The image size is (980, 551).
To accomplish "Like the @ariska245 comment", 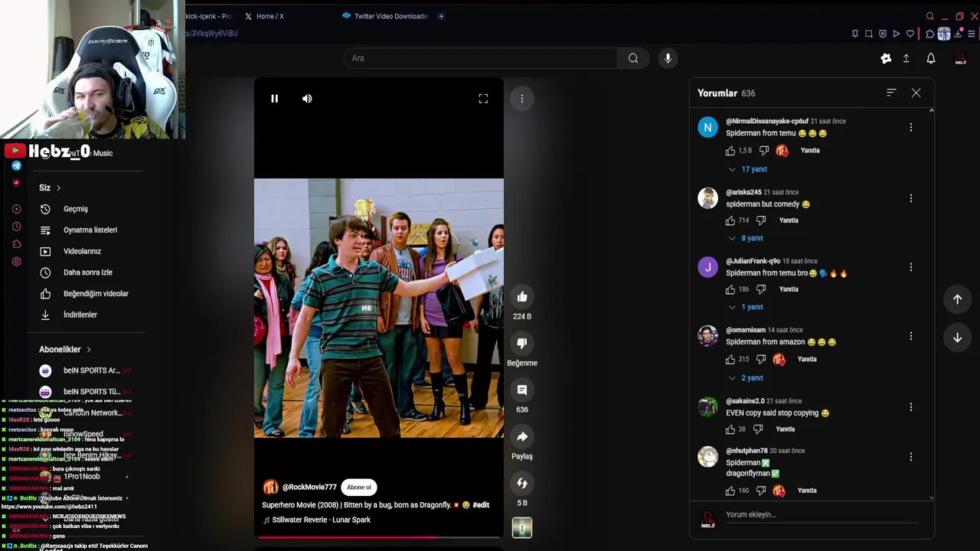I will coord(730,220).
